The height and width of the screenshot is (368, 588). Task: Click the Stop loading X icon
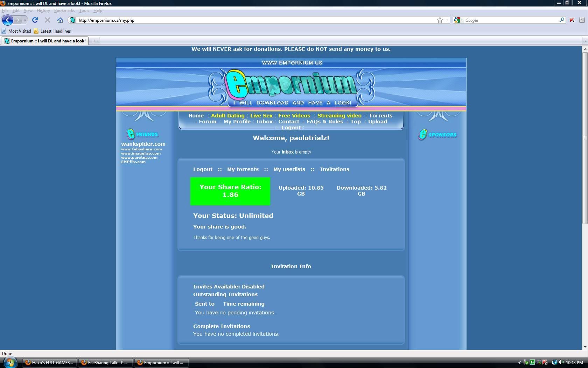click(48, 20)
